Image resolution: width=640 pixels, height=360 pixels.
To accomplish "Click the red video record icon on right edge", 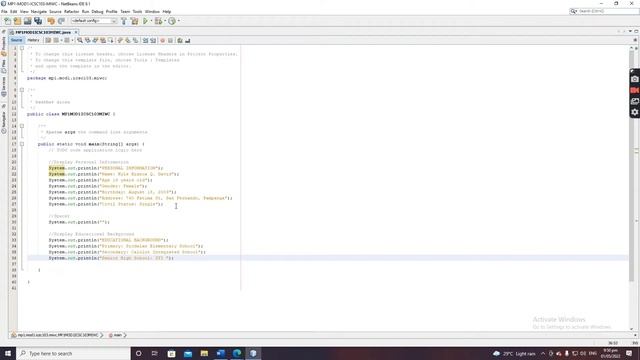I will click(x=634, y=90).
